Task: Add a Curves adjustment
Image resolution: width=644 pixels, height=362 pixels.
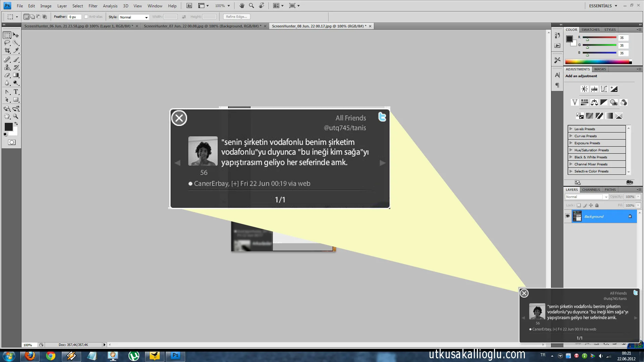Action: pos(604,89)
